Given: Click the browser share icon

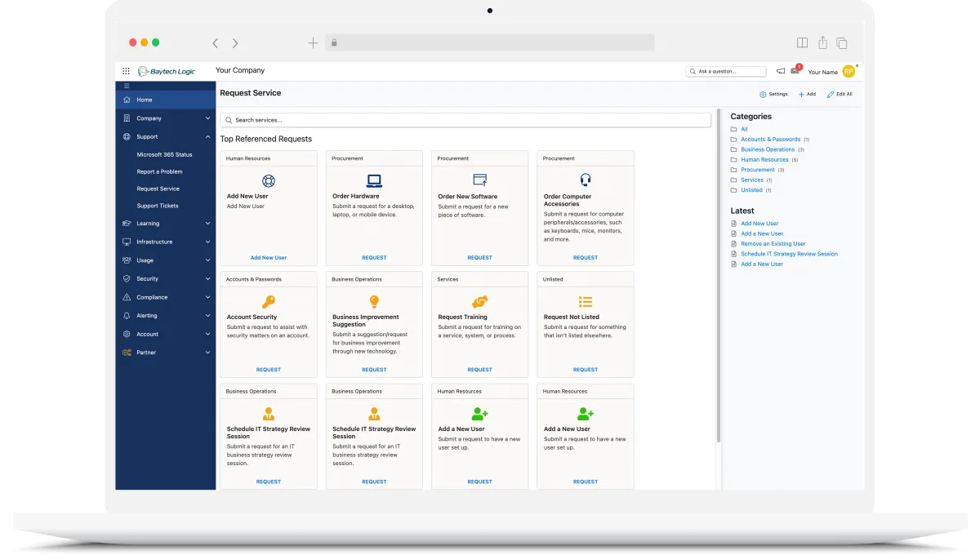Looking at the screenshot, I should pyautogui.click(x=822, y=42).
